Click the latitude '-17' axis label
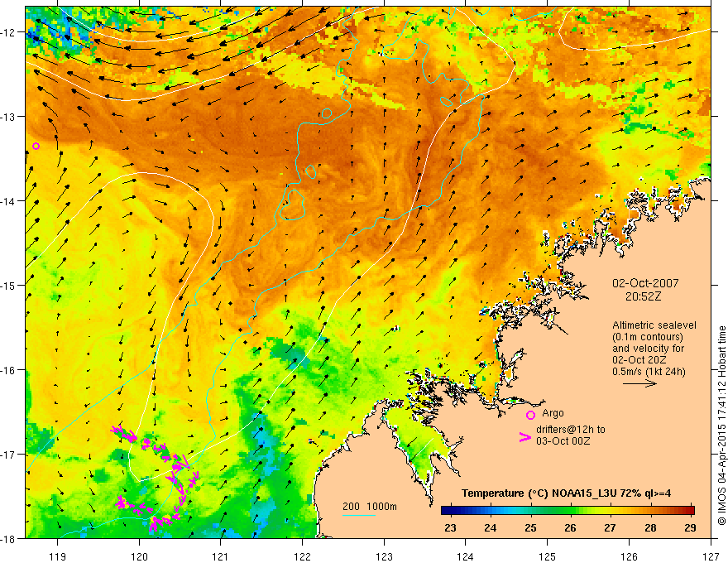The width and height of the screenshot is (728, 563). (x=9, y=454)
